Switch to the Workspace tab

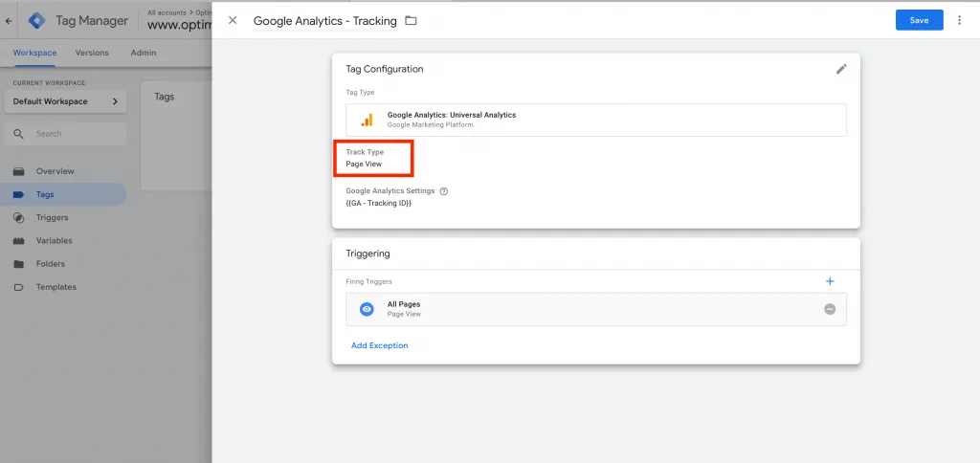35,53
